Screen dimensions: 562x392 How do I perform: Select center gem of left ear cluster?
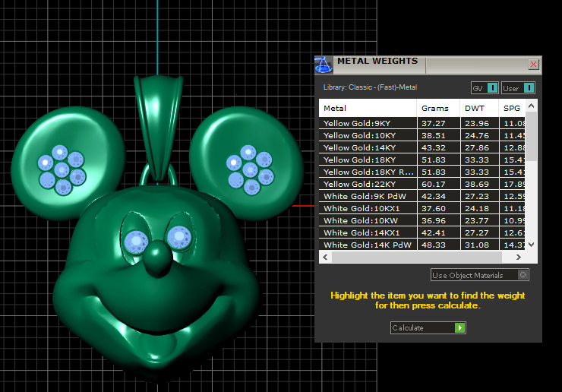(x=62, y=169)
